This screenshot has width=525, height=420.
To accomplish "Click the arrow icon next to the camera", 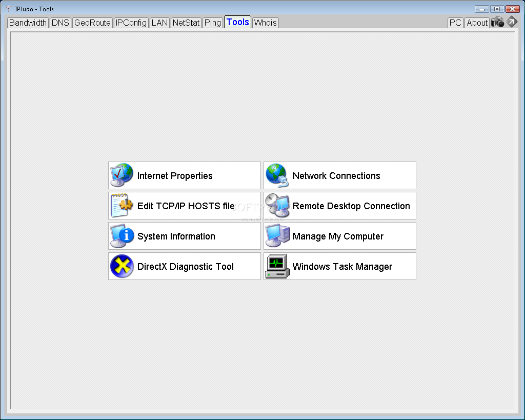I will [512, 22].
